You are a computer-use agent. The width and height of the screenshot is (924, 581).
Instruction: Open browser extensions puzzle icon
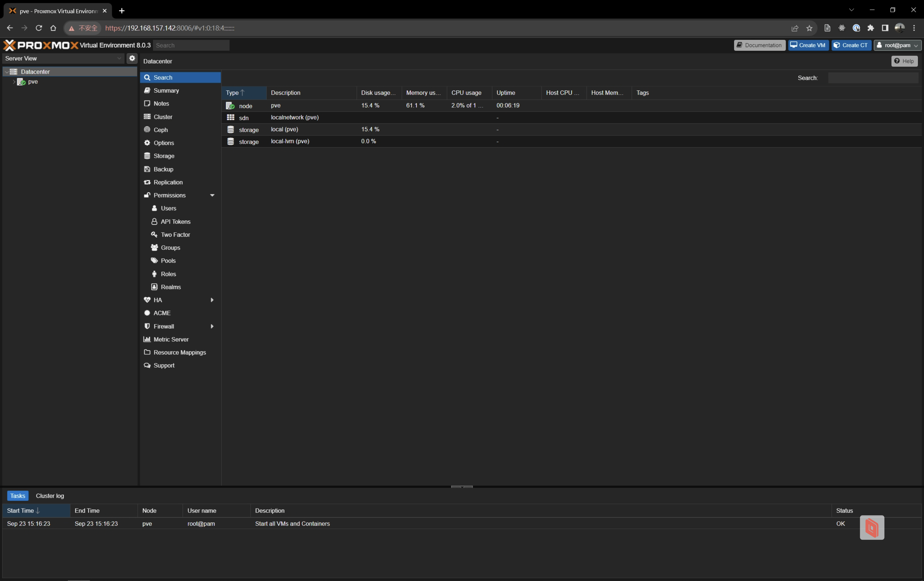click(871, 28)
